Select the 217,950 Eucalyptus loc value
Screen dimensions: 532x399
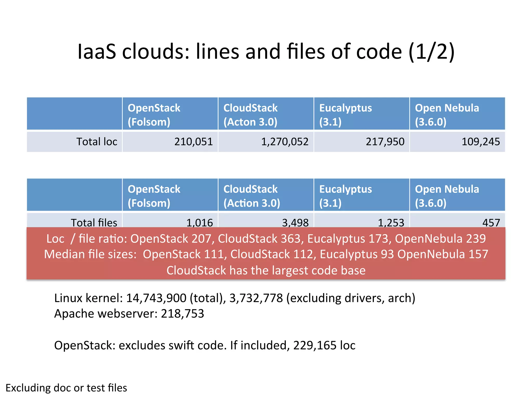385,142
